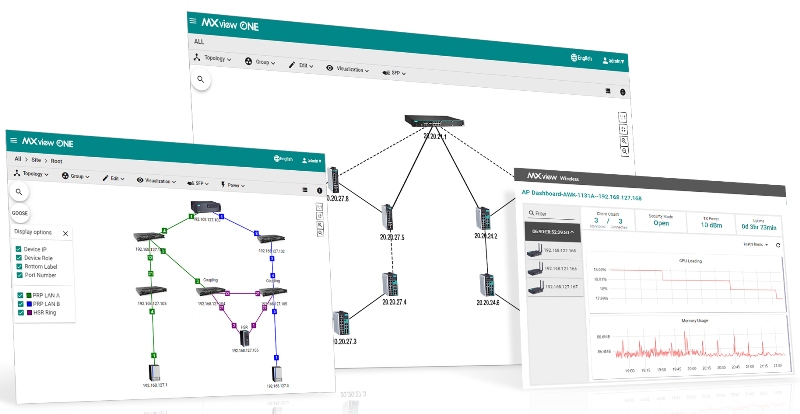Select left Coupling switch in topology
Screen dimensions: 800x414
(x=211, y=291)
